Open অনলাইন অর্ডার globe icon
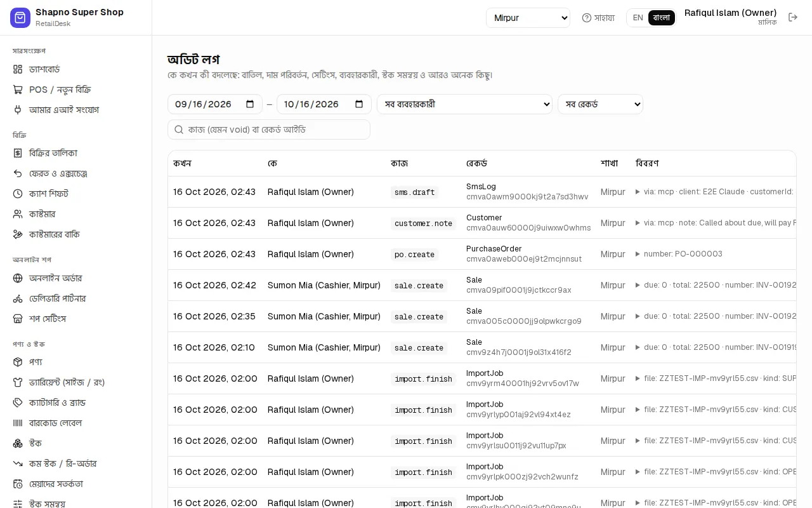This screenshot has width=812, height=508. pos(18,278)
